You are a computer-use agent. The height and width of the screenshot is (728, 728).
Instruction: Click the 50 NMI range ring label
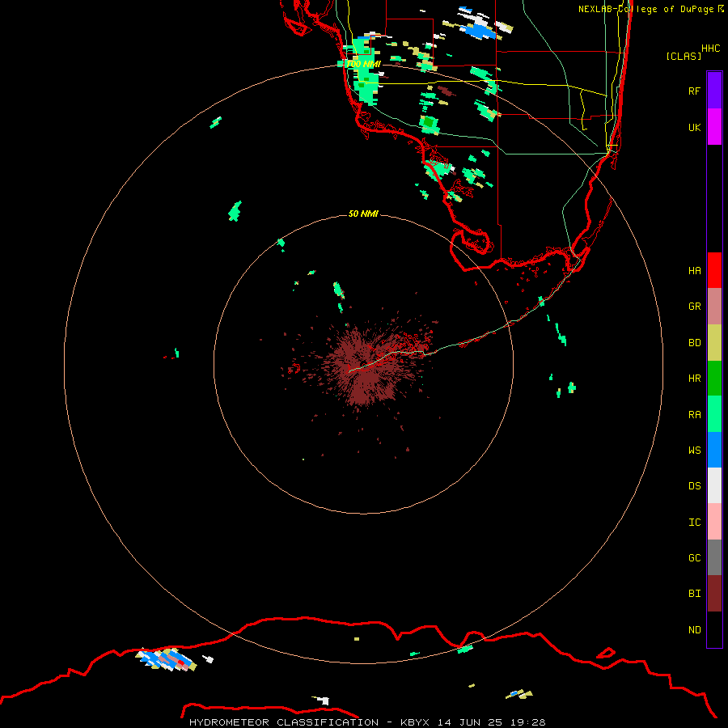point(363,214)
